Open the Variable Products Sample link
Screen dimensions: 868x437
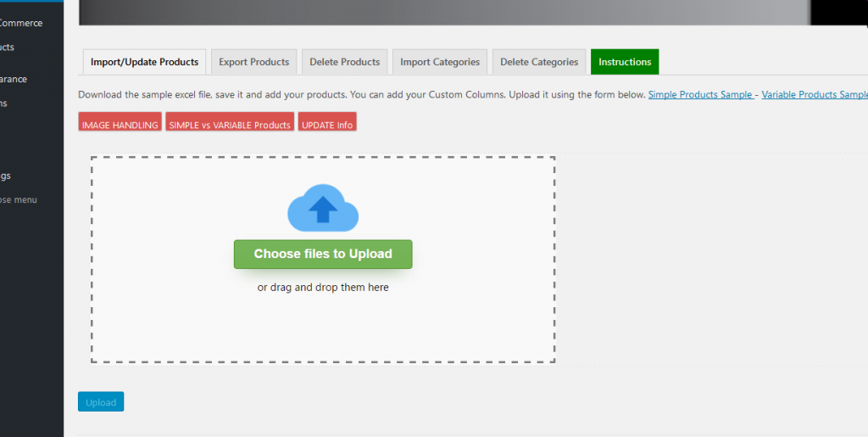[814, 95]
